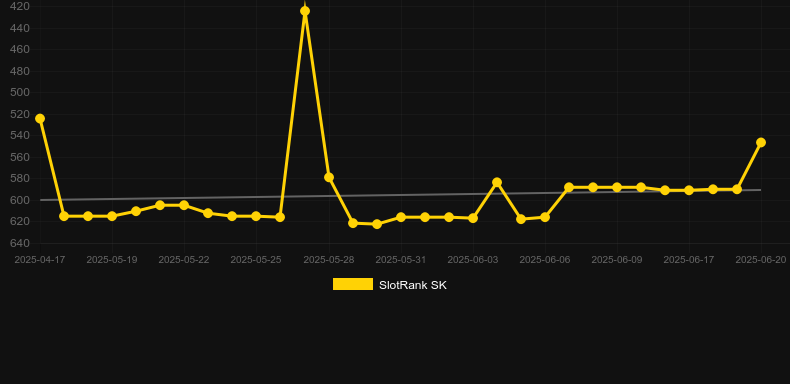Select the data point above 2025-06-09

617,187
